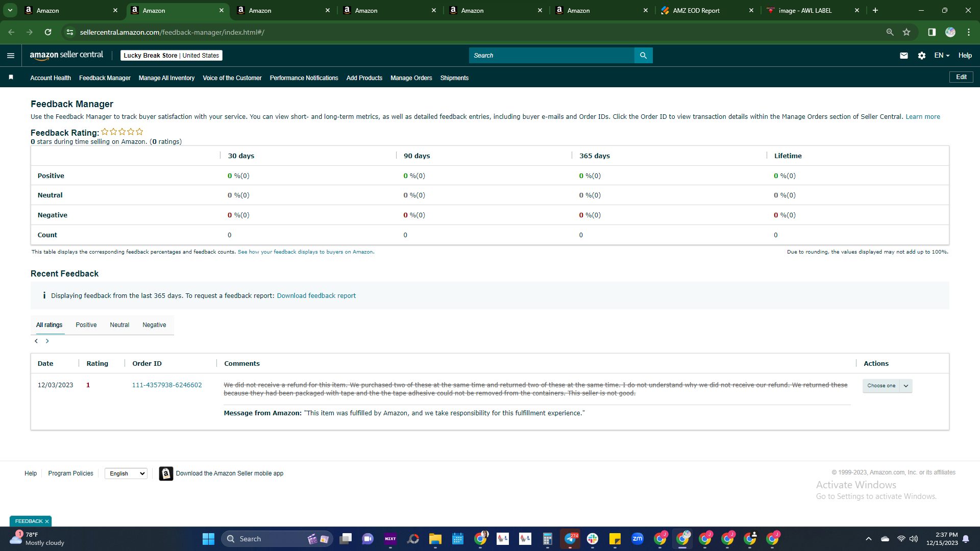This screenshot has width=980, height=551.
Task: Open the English language selector in footer
Action: click(x=126, y=473)
